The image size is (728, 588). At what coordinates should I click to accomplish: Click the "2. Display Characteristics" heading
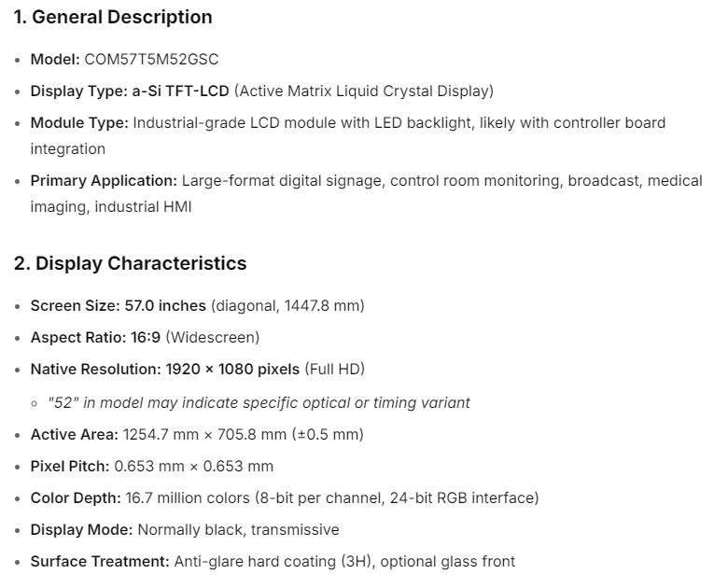[130, 263]
